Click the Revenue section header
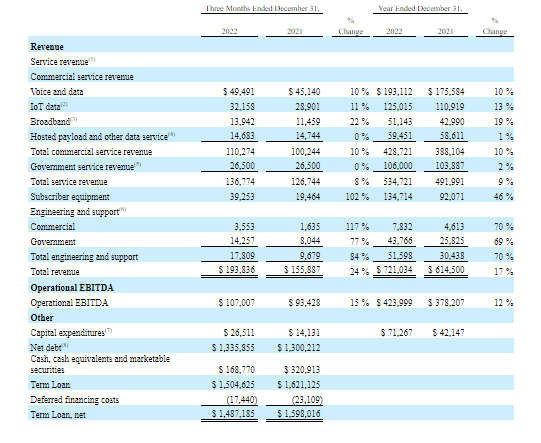Viewport: 541px width, 443px height. pyautogui.click(x=47, y=47)
